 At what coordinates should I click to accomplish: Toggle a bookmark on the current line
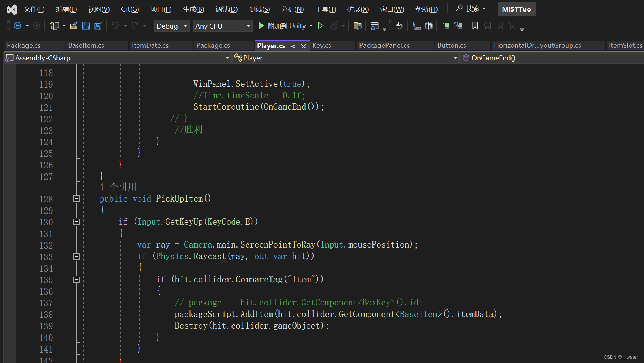point(475,26)
